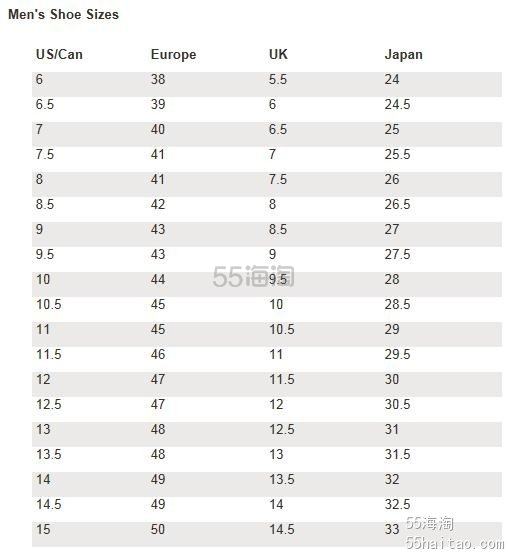Screen dimensions: 508x552
Task: Click the Men's Shoe Sizes heading
Action: 63,14
